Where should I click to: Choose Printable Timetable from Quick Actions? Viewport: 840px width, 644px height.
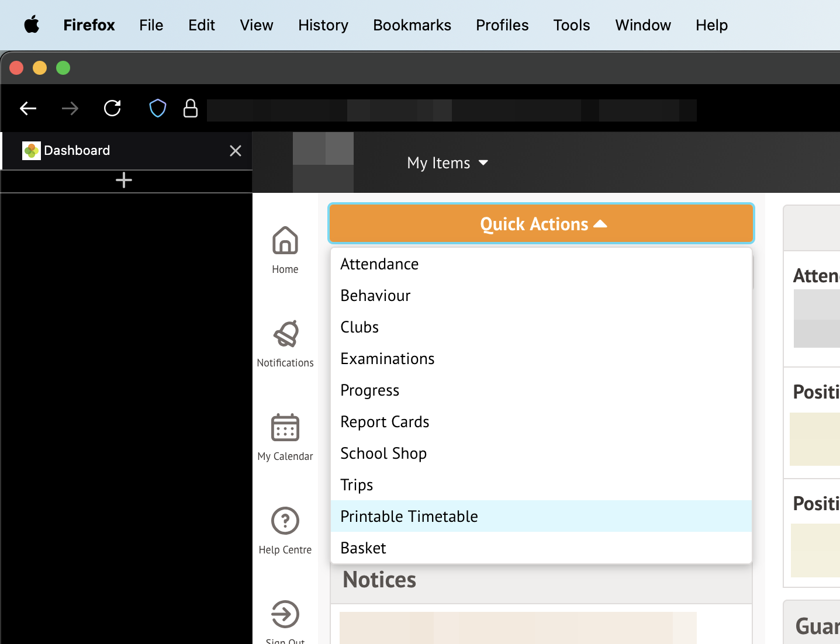[541, 517]
